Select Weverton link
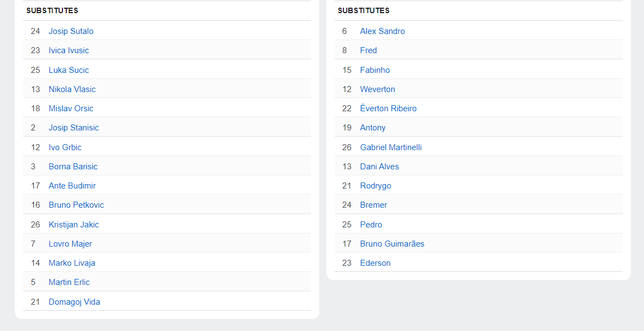The width and height of the screenshot is (644, 331). (x=377, y=89)
